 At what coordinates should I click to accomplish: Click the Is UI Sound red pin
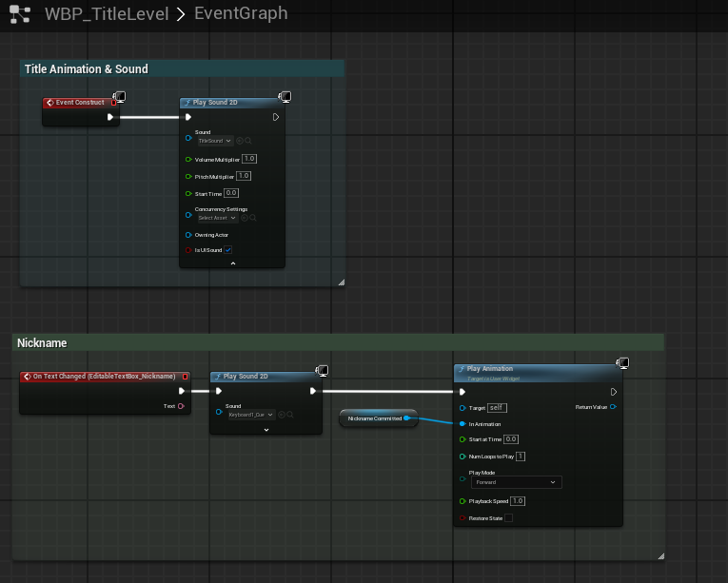[188, 250]
